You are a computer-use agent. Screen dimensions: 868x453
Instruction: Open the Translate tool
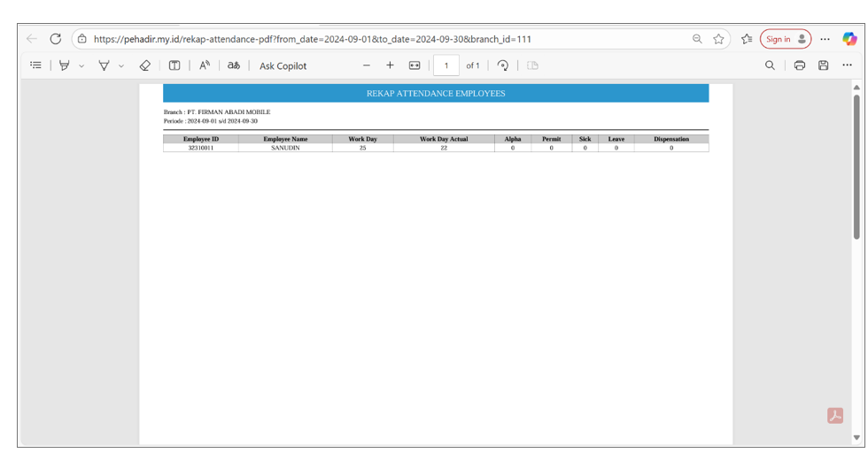(234, 65)
